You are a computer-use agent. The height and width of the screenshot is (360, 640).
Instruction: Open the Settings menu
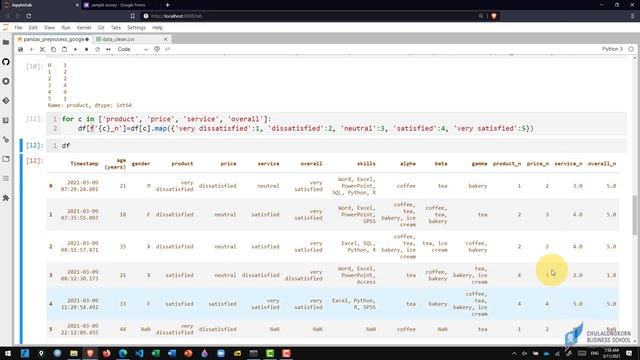pos(136,28)
